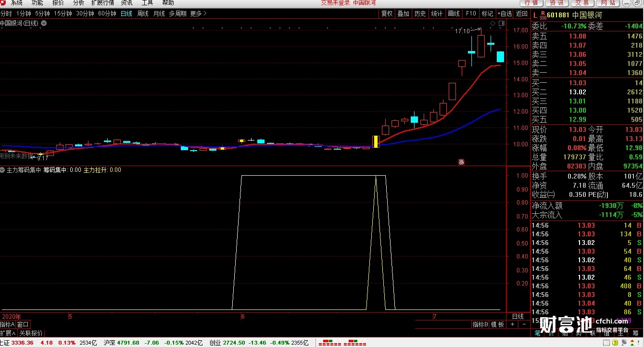Open the red market breadth bar indicator
The height and width of the screenshot is (347, 644).
pyautogui.click(x=341, y=343)
